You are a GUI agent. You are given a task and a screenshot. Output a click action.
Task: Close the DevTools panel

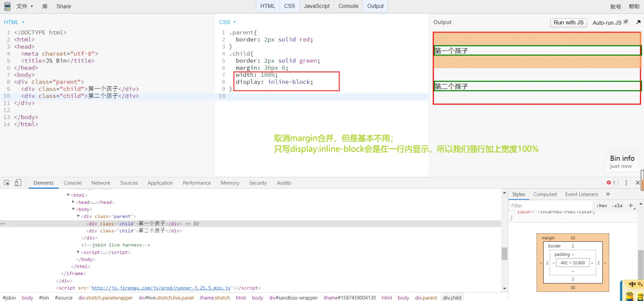click(638, 183)
